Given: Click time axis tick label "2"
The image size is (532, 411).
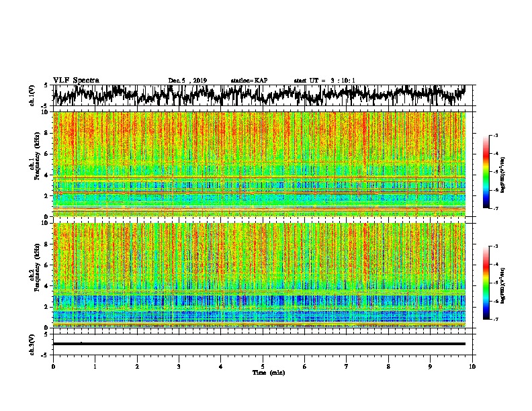Looking at the screenshot, I should [137, 367].
